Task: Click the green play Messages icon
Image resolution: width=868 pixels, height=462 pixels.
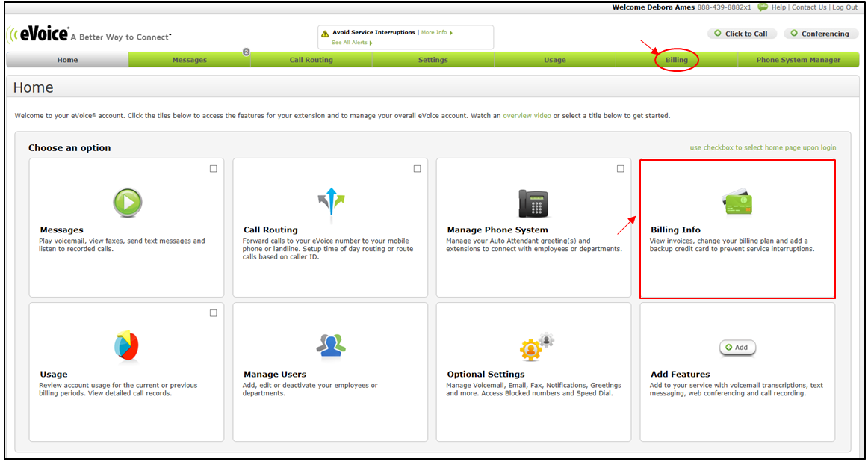Action: tap(128, 203)
